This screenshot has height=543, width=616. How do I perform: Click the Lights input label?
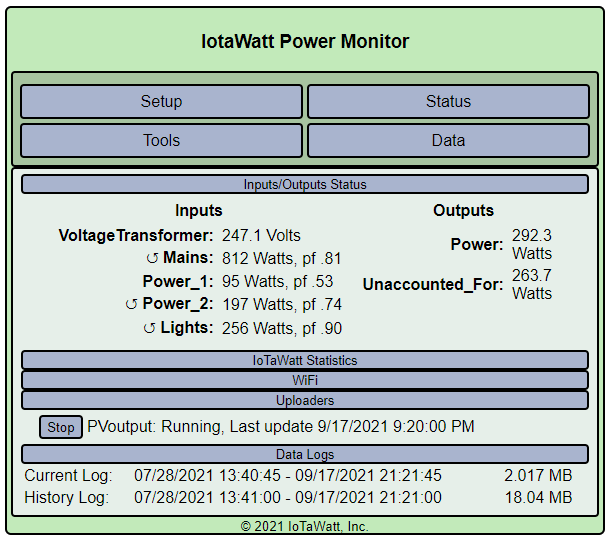click(x=187, y=328)
